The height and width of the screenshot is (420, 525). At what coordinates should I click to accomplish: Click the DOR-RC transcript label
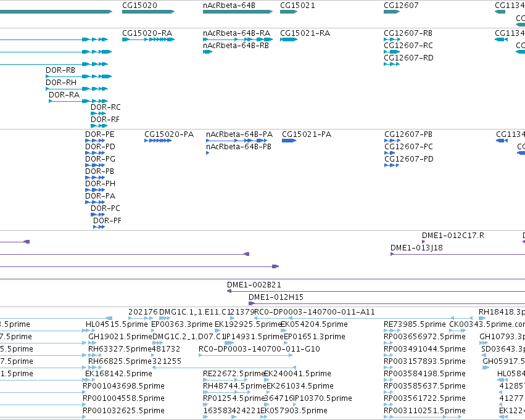[x=105, y=107]
